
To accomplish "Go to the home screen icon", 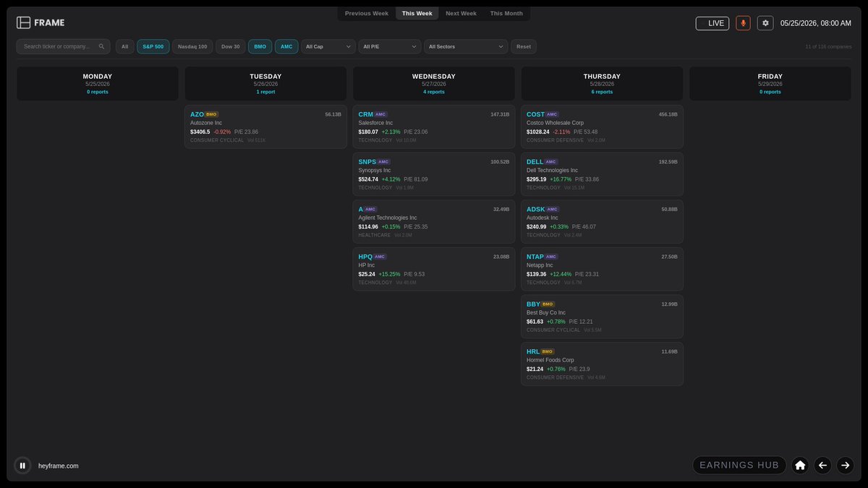I will click(800, 465).
